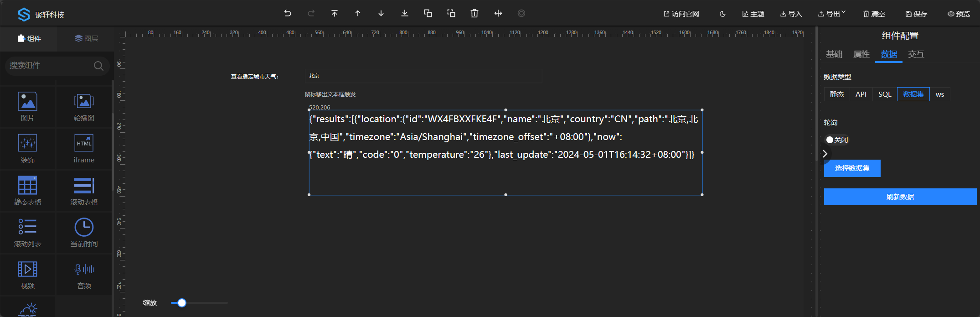This screenshot has height=317, width=980.
Task: Click the 预览 preview button
Action: tap(959, 14)
